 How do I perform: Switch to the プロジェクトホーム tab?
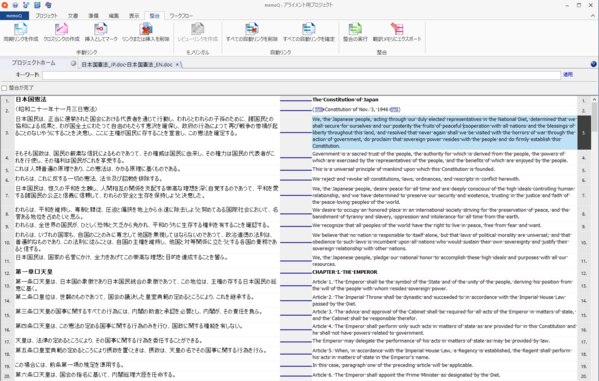pos(33,63)
